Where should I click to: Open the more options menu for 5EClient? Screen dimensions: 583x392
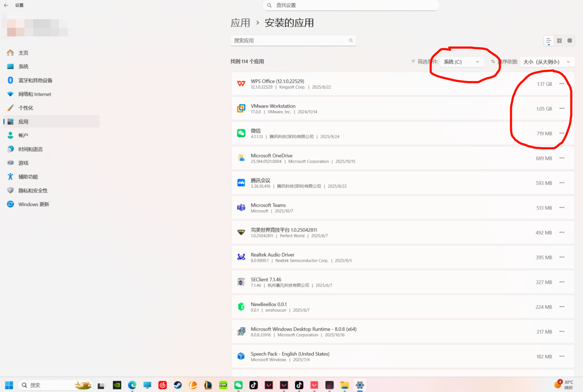point(562,282)
